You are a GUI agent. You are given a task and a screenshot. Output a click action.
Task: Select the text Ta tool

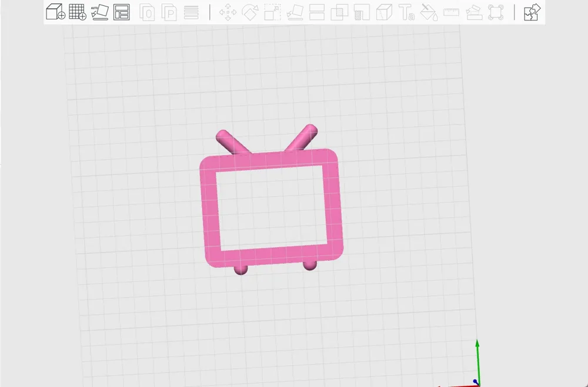click(x=406, y=12)
